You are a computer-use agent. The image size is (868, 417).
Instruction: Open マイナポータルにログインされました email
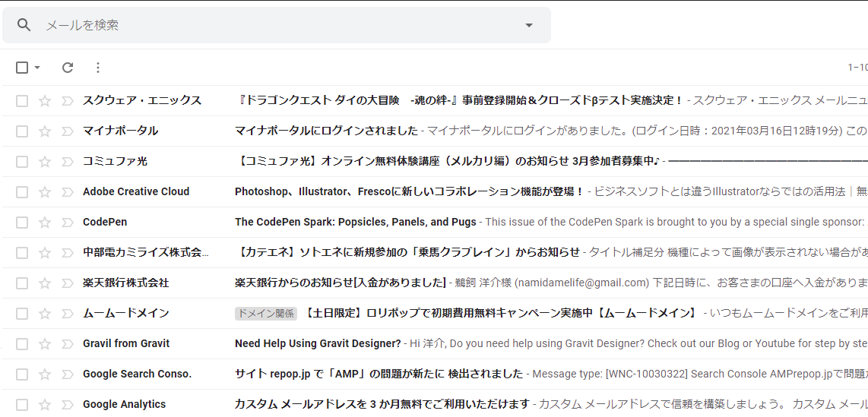[326, 131]
